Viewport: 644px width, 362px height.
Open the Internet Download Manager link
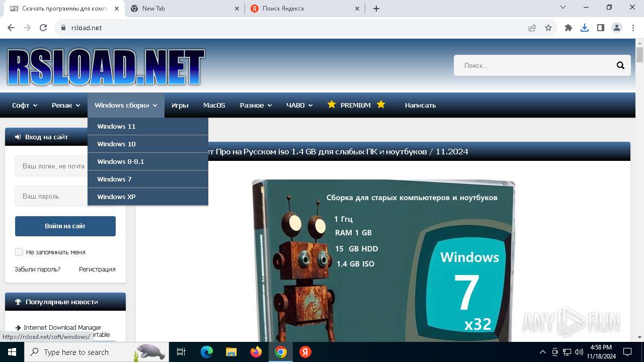tap(62, 327)
